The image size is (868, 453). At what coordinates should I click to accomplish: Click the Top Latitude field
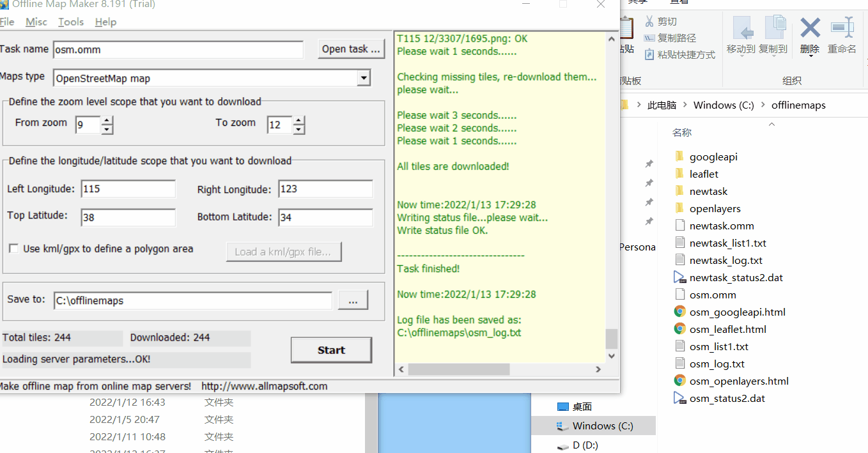pos(128,217)
